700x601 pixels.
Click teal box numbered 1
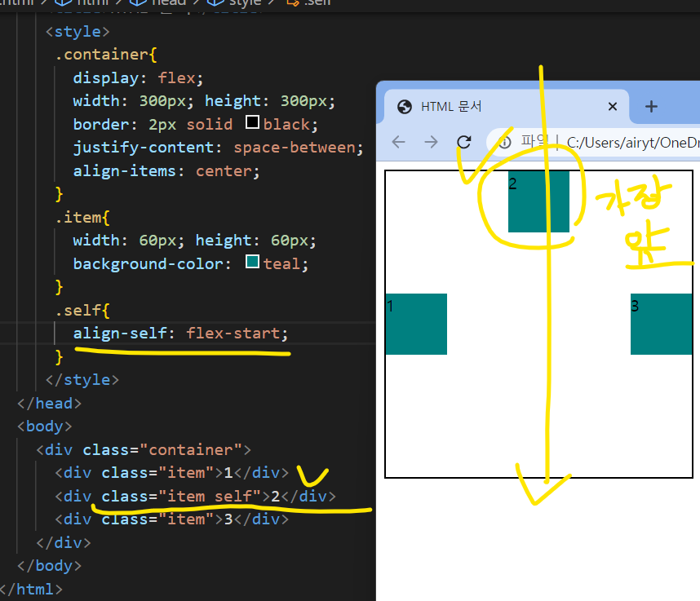click(x=416, y=324)
